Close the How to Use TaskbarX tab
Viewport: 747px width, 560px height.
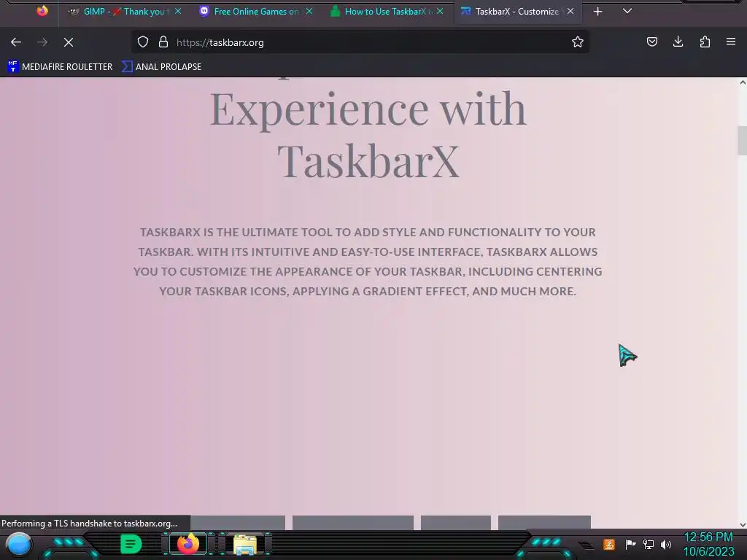coord(440,11)
